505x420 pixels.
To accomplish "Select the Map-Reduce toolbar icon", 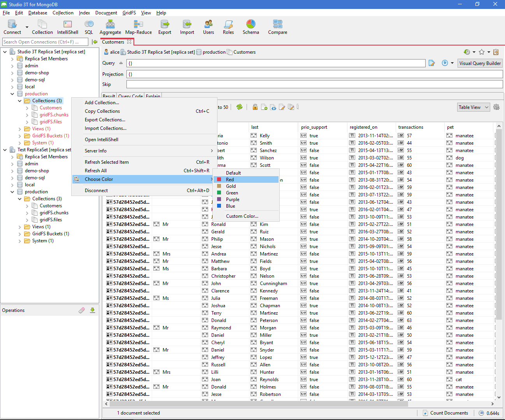I will pyautogui.click(x=138, y=27).
